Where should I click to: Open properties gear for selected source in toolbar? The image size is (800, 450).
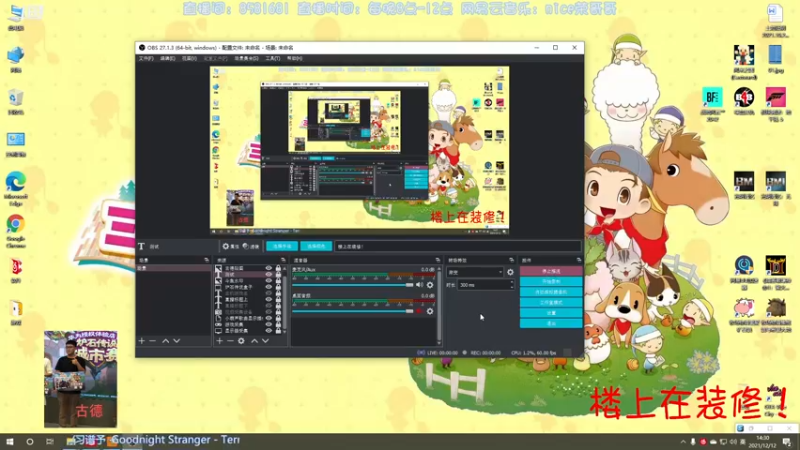click(230, 246)
